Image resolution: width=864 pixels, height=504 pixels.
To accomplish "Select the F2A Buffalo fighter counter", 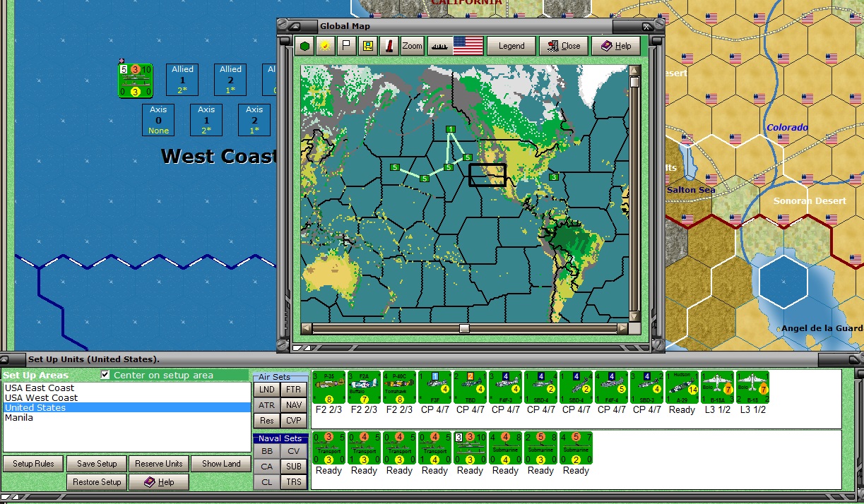I will 364,388.
